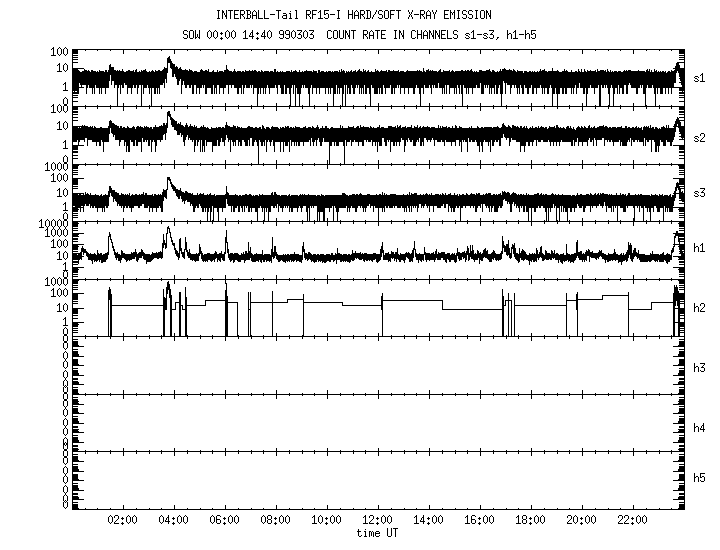Click the h4 channel label
The image size is (720, 550).
(700, 428)
